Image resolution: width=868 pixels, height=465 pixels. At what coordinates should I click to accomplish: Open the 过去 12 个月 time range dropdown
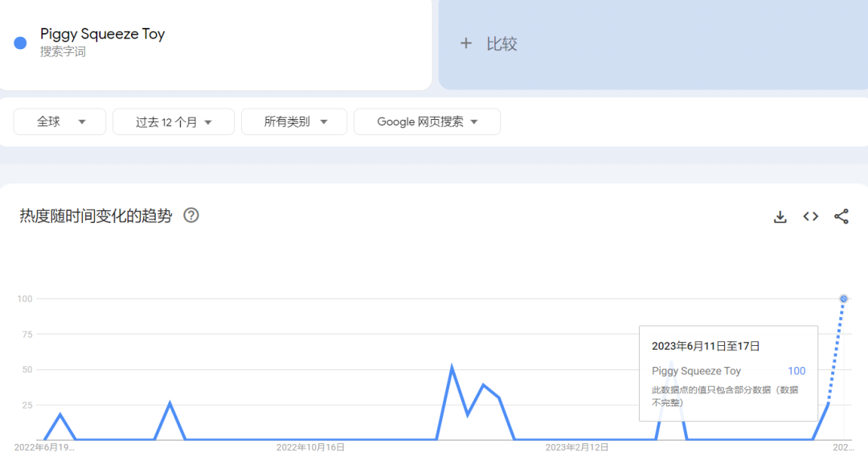pyautogui.click(x=174, y=121)
